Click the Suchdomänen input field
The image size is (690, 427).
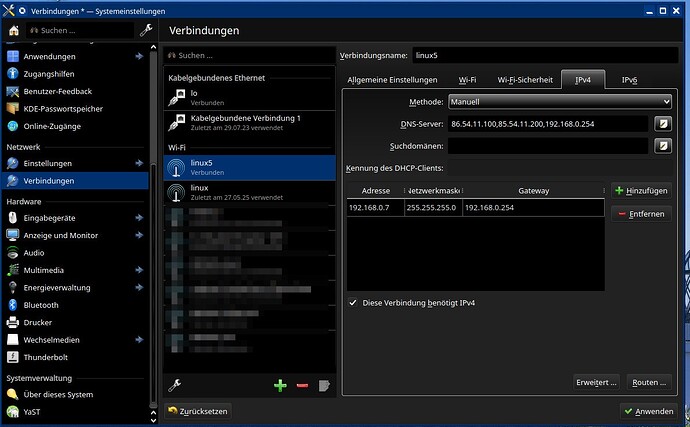(x=548, y=146)
